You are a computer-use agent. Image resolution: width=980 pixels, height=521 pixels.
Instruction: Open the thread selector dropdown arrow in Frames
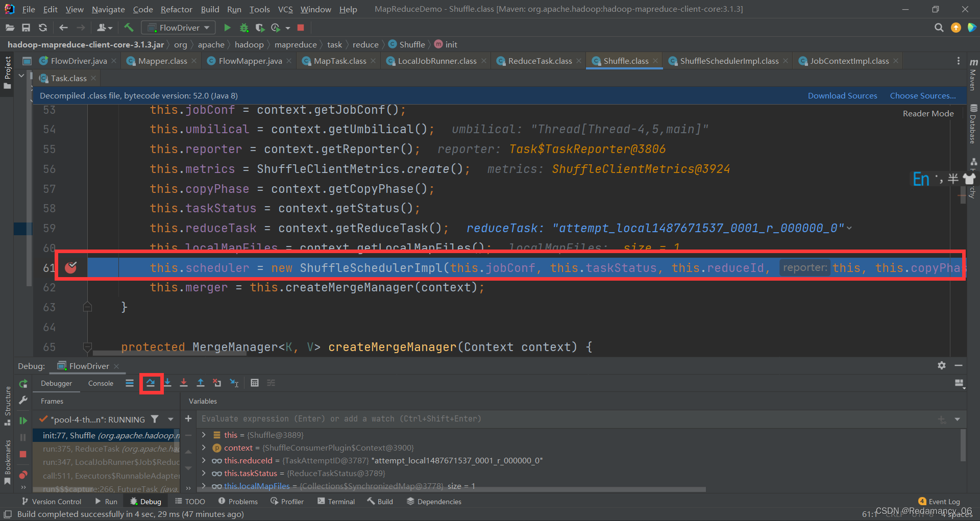170,419
